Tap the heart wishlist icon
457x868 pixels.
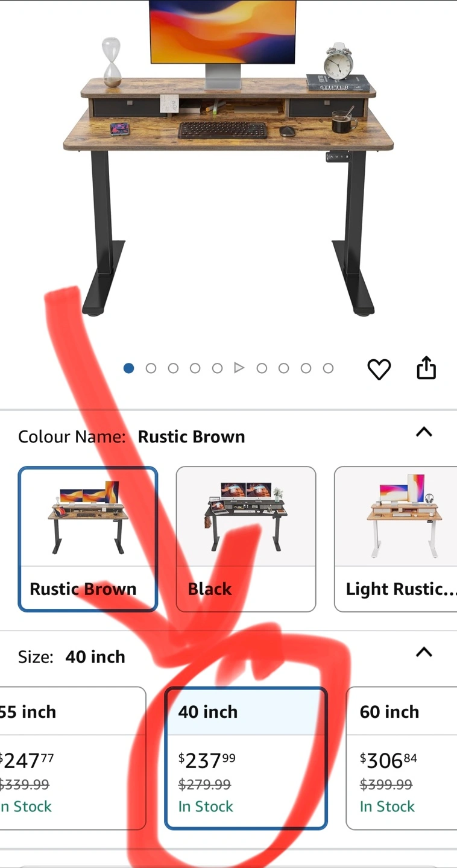tap(379, 369)
